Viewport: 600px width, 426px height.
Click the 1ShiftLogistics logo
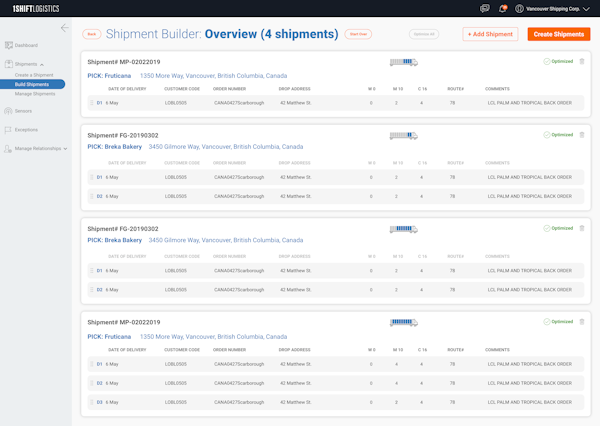click(36, 8)
